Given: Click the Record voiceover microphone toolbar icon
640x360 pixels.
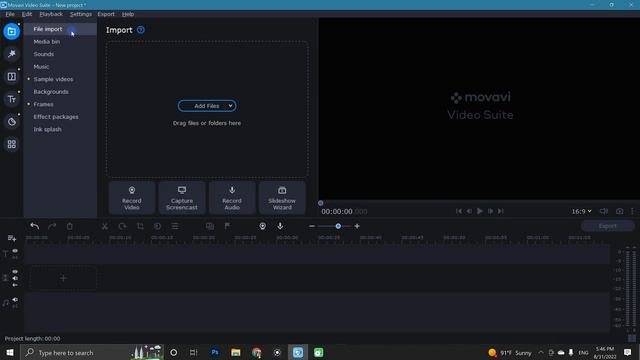Looking at the screenshot, I should pos(280,226).
